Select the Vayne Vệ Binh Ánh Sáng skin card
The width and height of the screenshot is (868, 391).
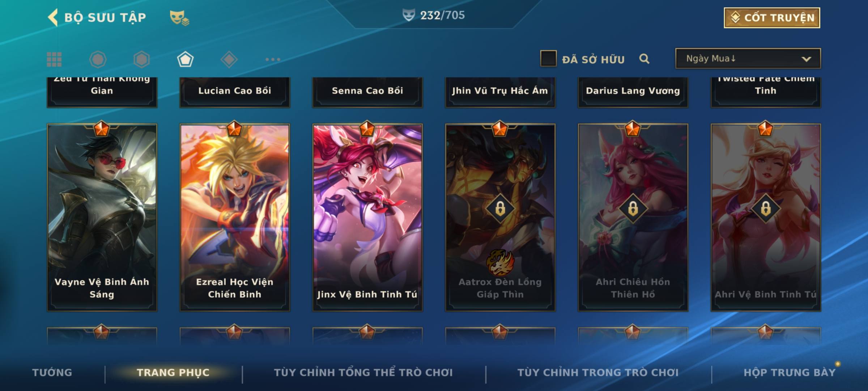click(x=102, y=217)
